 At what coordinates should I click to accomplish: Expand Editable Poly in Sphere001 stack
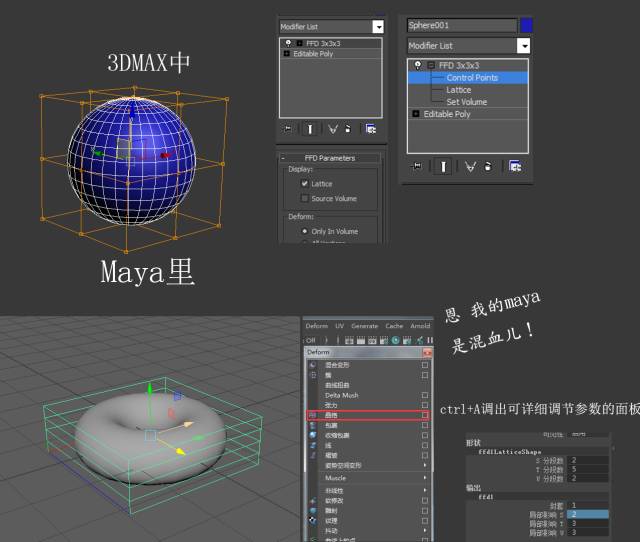(x=416, y=114)
